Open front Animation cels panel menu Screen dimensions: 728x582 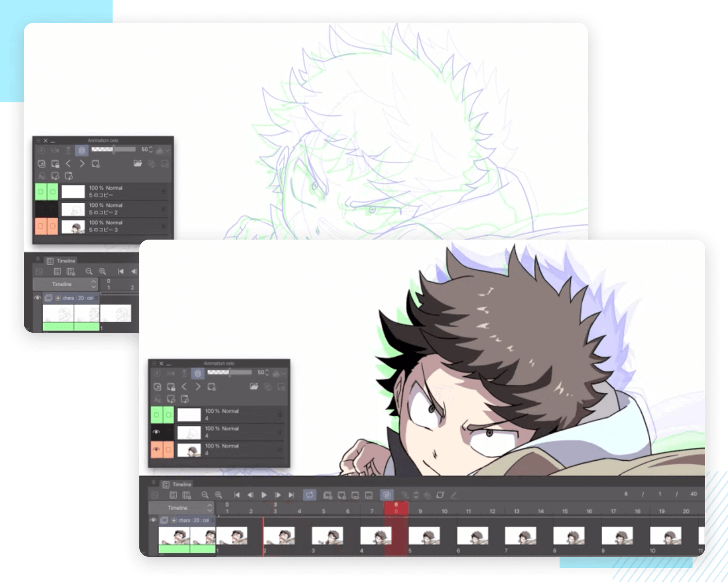[x=153, y=363]
